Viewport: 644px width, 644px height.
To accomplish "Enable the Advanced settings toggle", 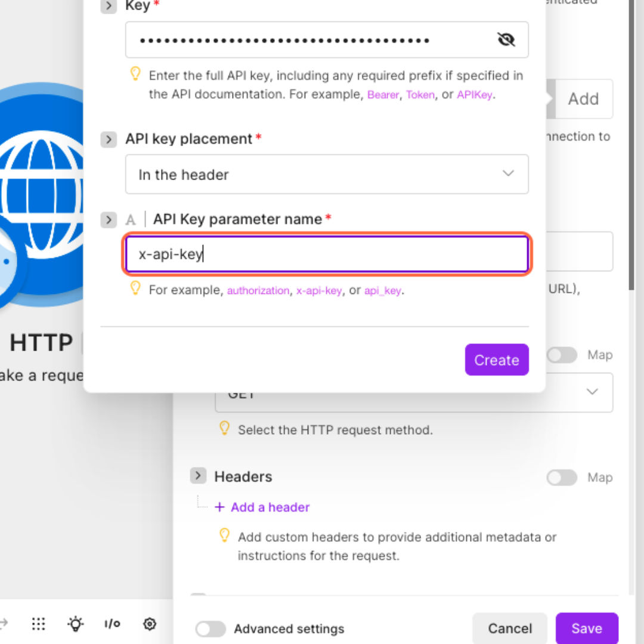I will 210,629.
